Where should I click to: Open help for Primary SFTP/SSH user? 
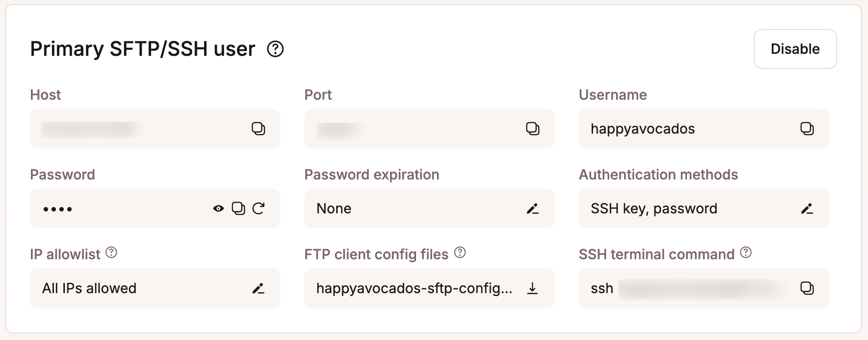pyautogui.click(x=275, y=49)
